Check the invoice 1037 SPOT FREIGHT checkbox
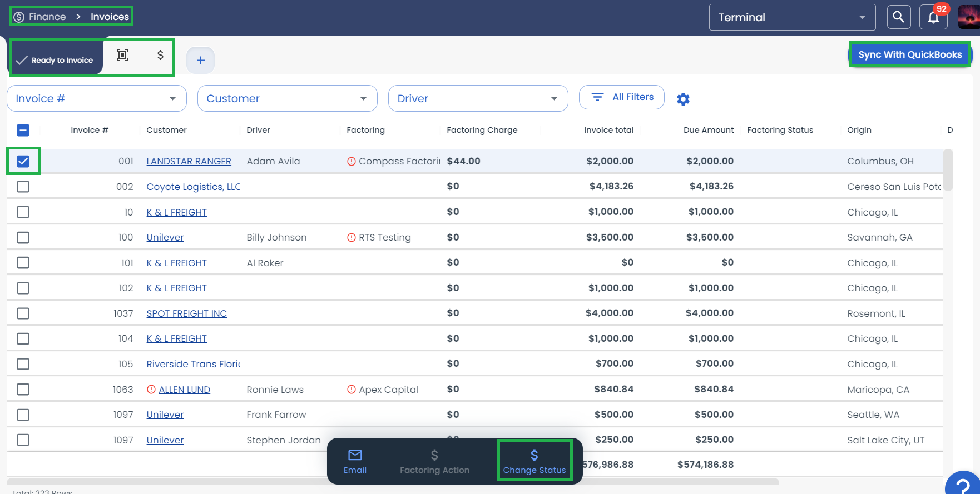The height and width of the screenshot is (494, 980). tap(23, 313)
